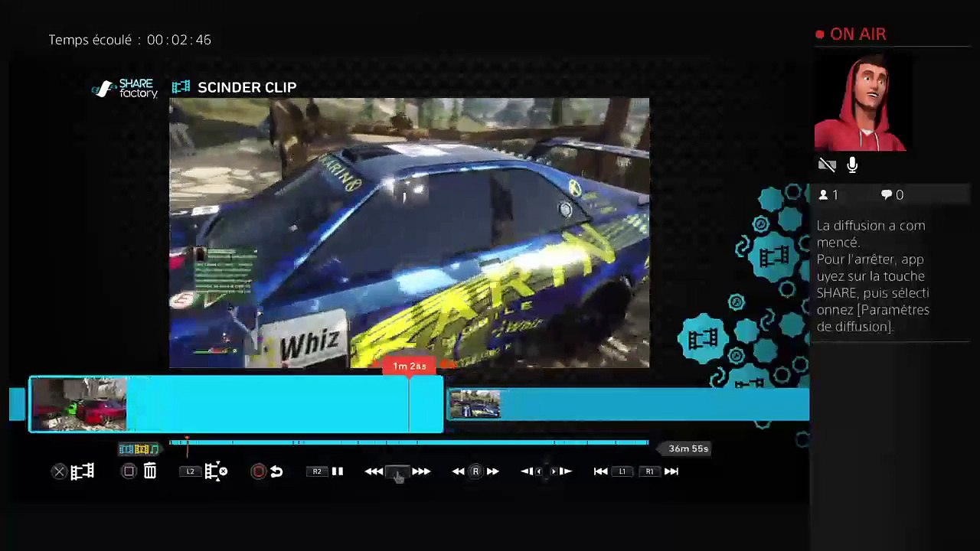Click the cross button split-clip icon

coord(59,472)
